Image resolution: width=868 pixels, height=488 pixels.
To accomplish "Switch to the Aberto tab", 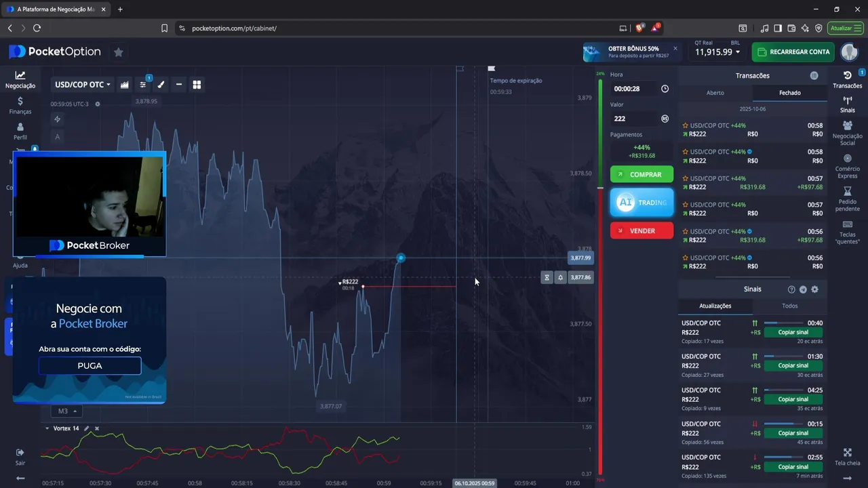I will coord(715,93).
